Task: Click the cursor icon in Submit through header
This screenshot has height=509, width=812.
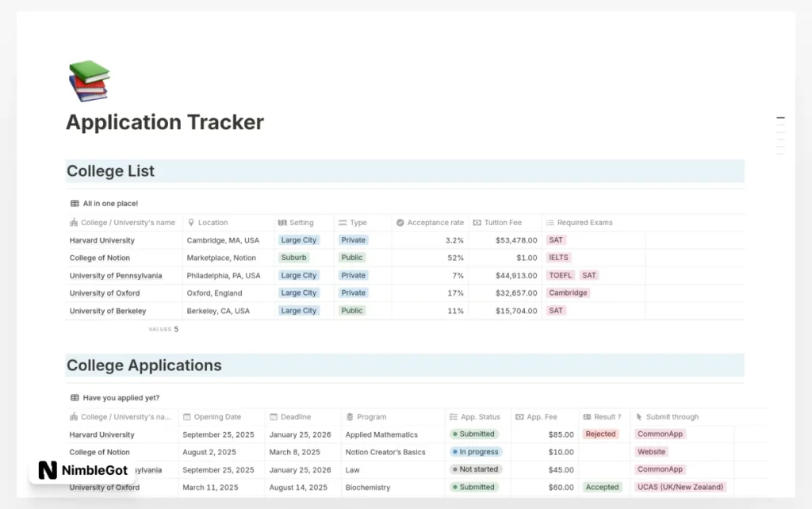Action: click(639, 417)
